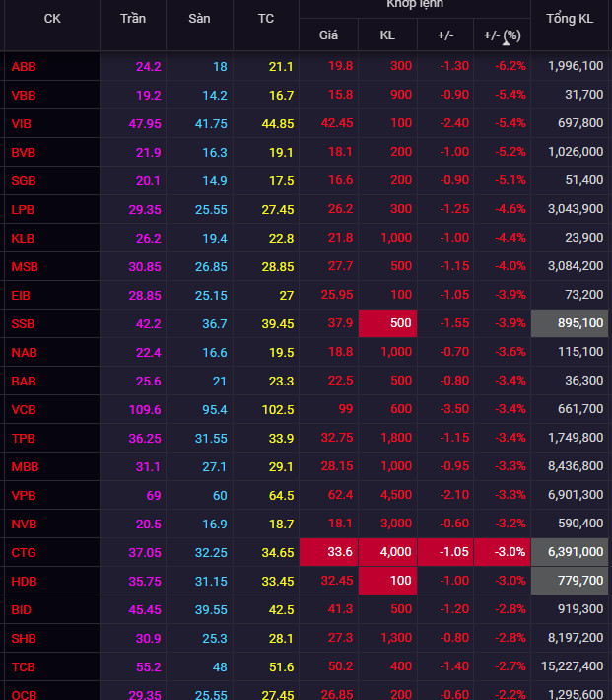The height and width of the screenshot is (700, 612).
Task: Click HDB total volume 779,700
Action: pyautogui.click(x=570, y=581)
